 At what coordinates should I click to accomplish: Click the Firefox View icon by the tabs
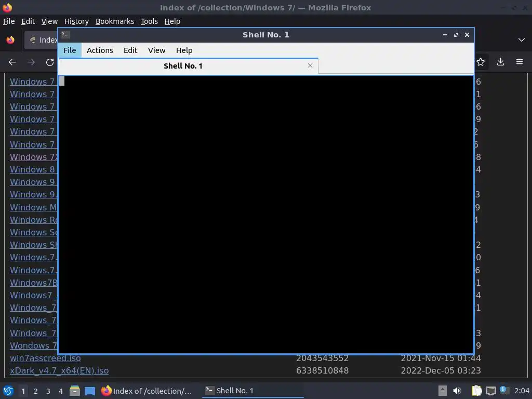[x=10, y=40]
